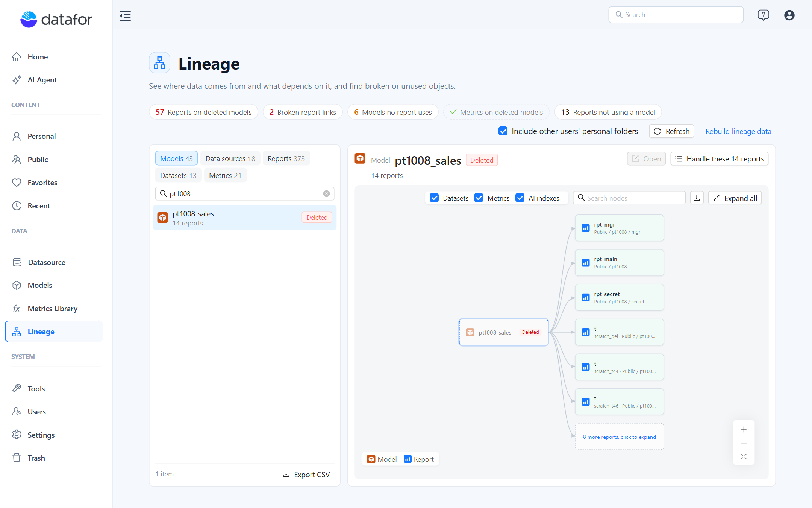Image resolution: width=812 pixels, height=508 pixels.
Task: Zoom out the graph with the minus icon
Action: (x=744, y=443)
